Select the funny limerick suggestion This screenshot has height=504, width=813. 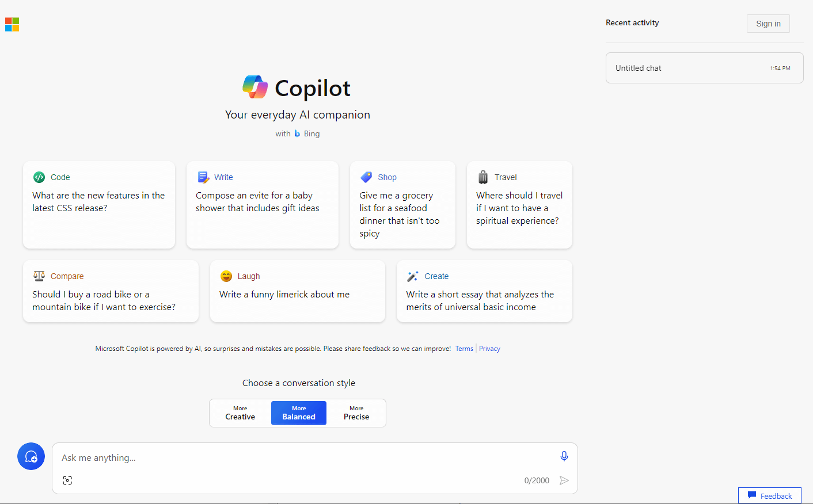[298, 291]
